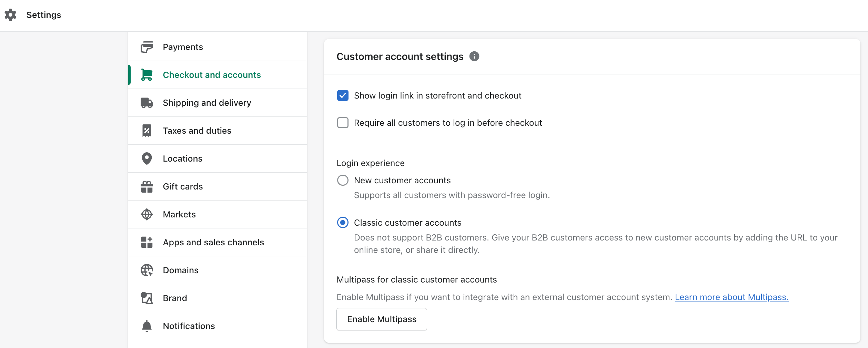Click the Apps and sales channels icon

[147, 242]
